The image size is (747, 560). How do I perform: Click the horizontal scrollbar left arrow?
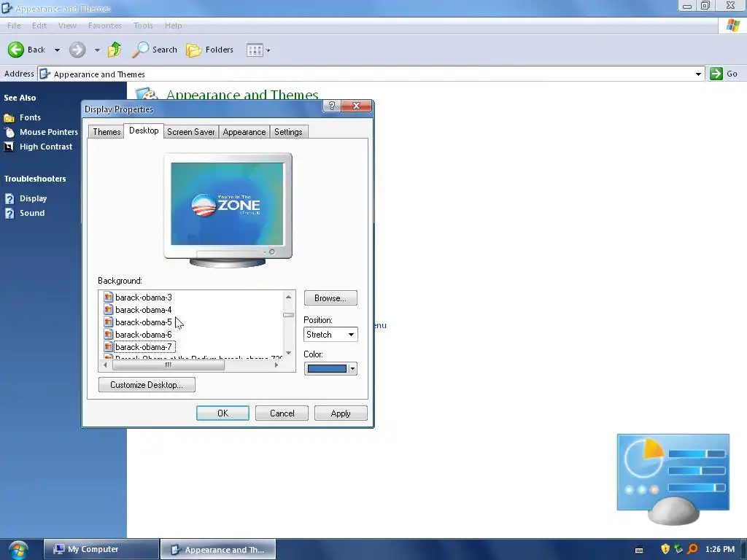105,365
